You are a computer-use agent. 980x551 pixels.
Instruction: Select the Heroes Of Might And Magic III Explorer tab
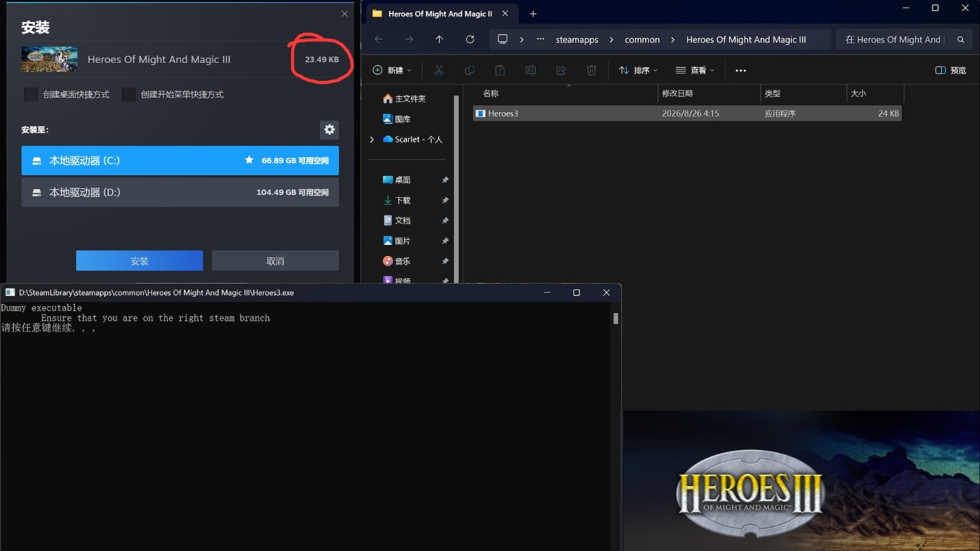pyautogui.click(x=440, y=13)
